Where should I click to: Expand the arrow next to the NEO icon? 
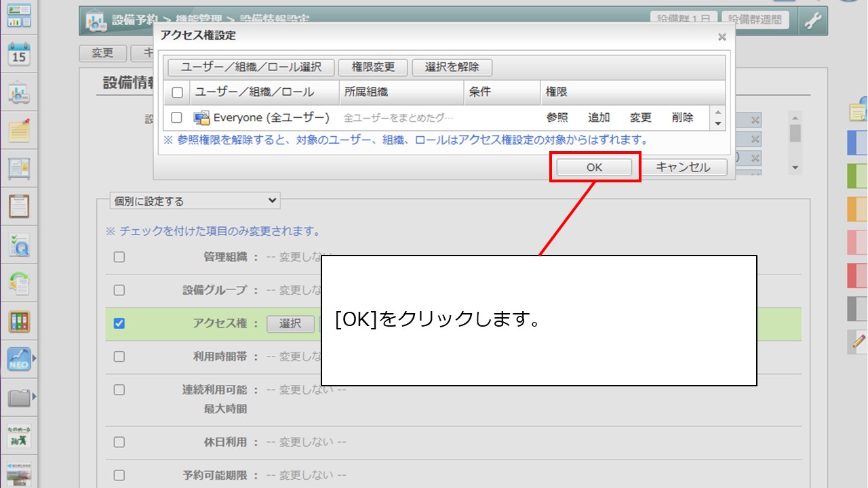34,359
